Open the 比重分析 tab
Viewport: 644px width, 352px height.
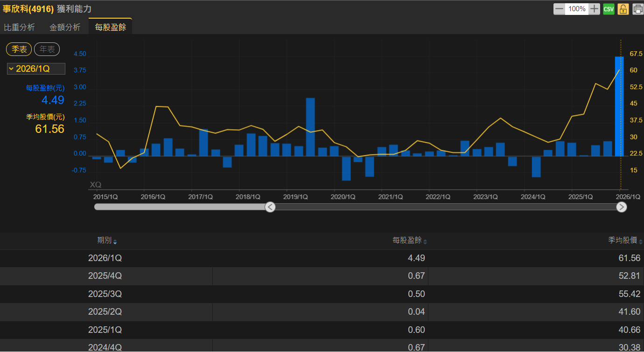(20, 27)
